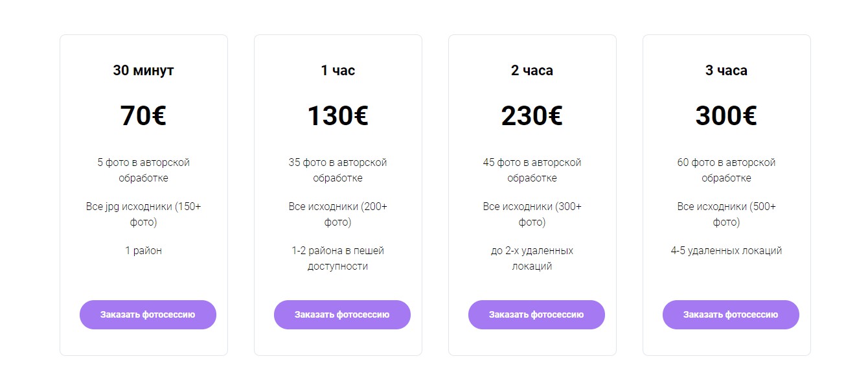
Task: Order the 300€ three-hour photoshoot
Action: [x=731, y=314]
